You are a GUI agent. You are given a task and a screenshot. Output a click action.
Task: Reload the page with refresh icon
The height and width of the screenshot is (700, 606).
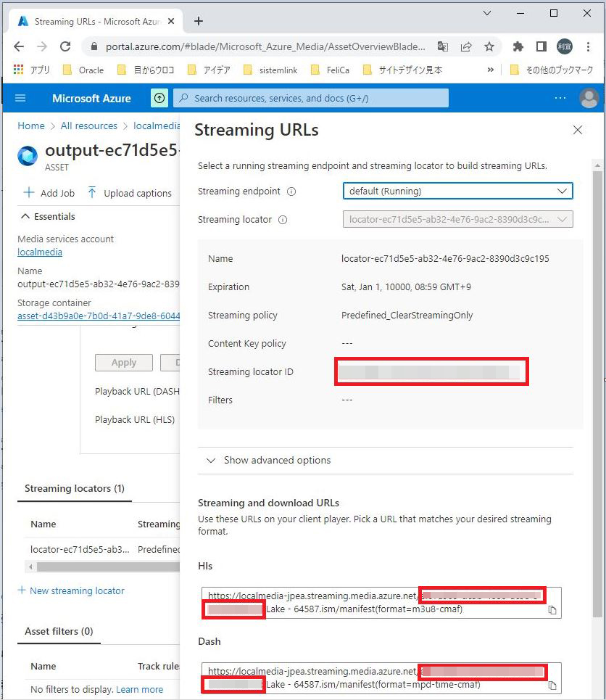point(65,46)
